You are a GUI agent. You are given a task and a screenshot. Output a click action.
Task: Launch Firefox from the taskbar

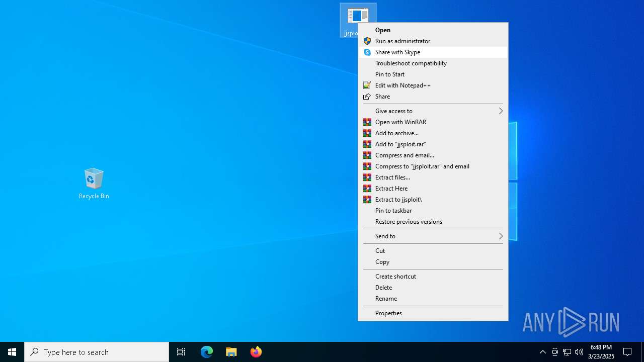click(x=256, y=352)
